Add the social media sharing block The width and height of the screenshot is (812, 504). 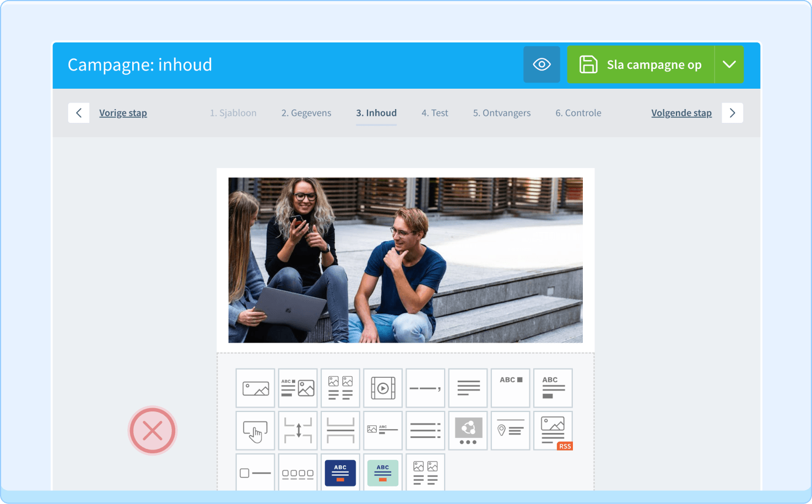click(467, 430)
